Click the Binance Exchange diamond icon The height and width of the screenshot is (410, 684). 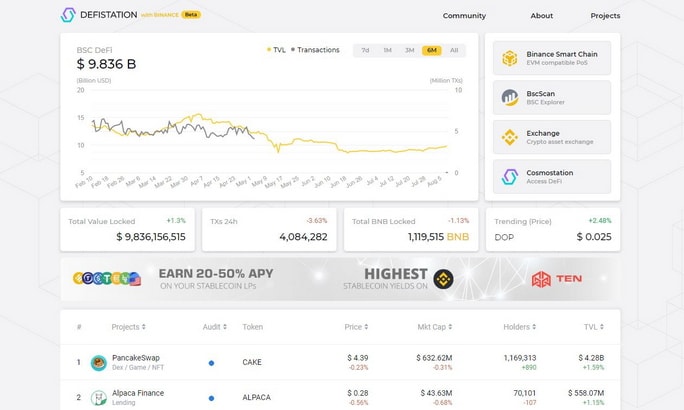510,137
